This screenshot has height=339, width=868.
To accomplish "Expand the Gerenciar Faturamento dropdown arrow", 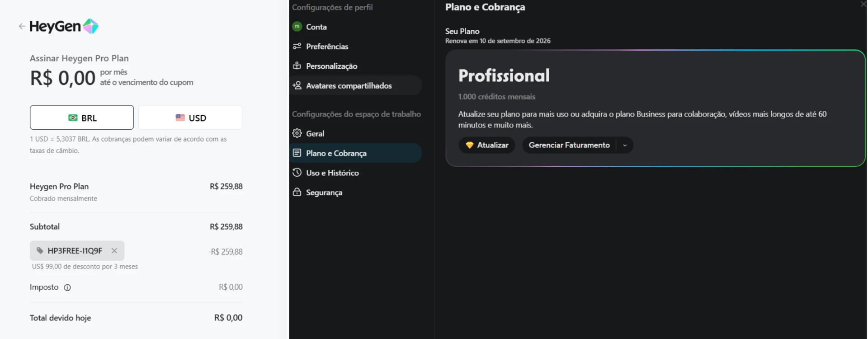I will (x=625, y=145).
